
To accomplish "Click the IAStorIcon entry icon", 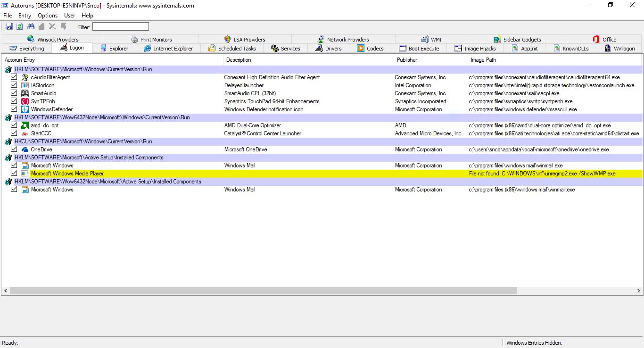I will pyautogui.click(x=25, y=85).
